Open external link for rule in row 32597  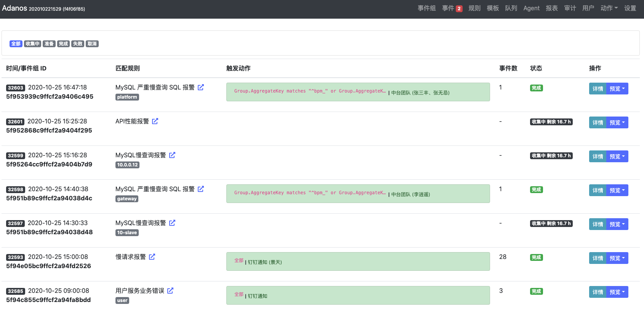click(172, 223)
